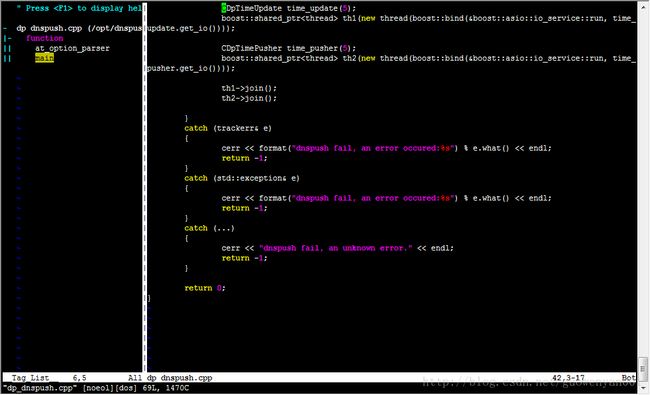650x395 pixels.
Task: Click the 'catch (...)' line
Action: (x=209, y=228)
